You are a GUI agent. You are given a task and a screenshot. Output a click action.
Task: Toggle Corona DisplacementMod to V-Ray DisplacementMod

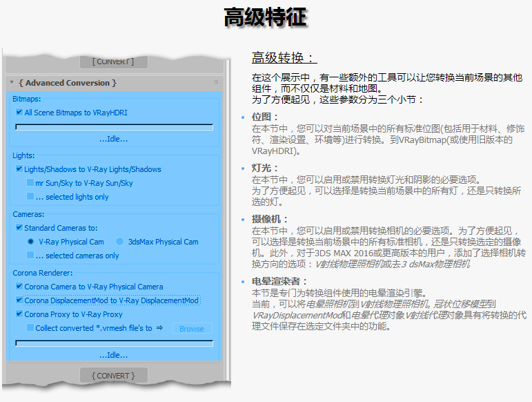click(x=19, y=300)
